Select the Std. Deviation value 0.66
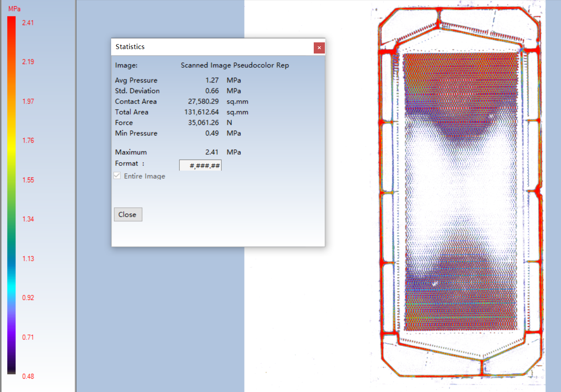Viewport: 561px width, 392px height. tap(212, 91)
